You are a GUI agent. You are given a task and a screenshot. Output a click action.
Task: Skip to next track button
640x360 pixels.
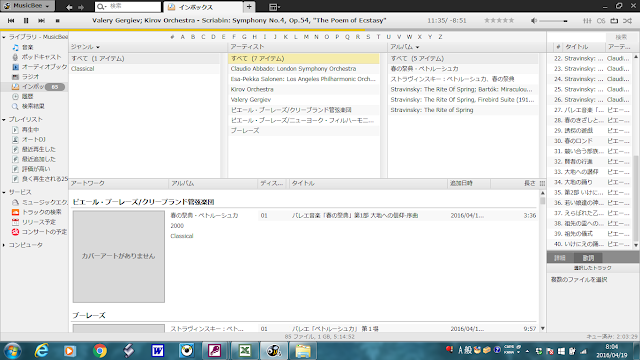[x=41, y=20]
